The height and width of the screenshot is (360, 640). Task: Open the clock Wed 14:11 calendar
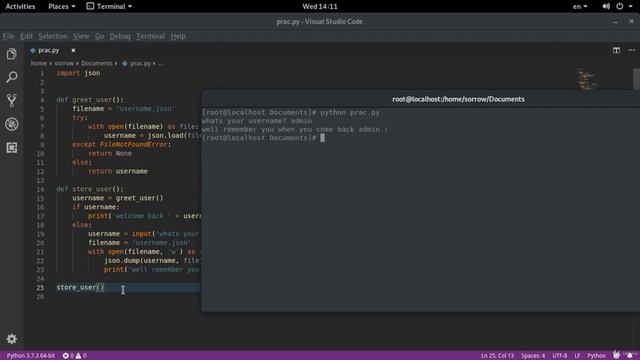[x=320, y=6]
